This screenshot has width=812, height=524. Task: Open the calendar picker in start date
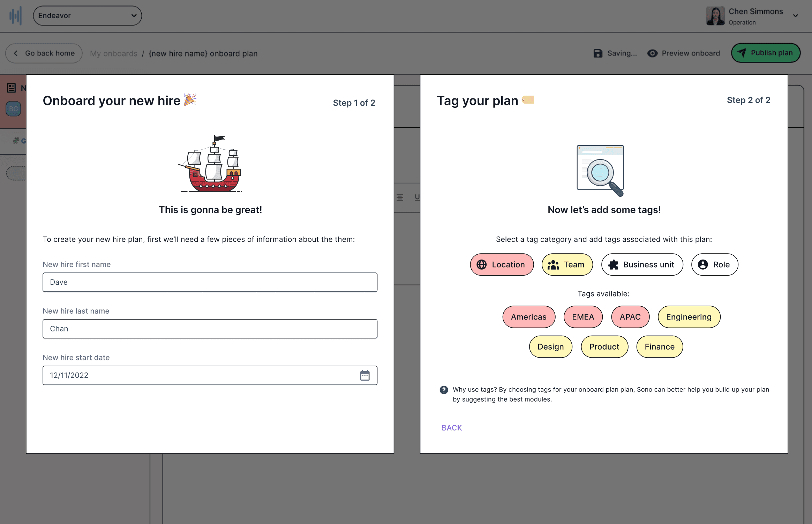tap(364, 375)
